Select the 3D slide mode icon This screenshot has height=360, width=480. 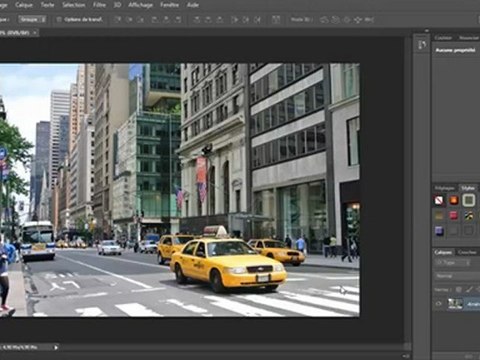pyautogui.click(x=358, y=20)
